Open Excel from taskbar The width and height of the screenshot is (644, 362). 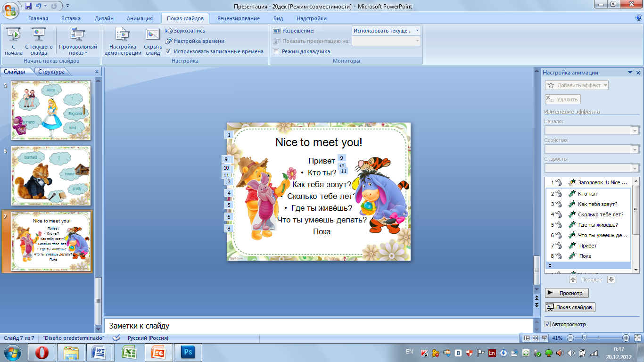pos(129,353)
